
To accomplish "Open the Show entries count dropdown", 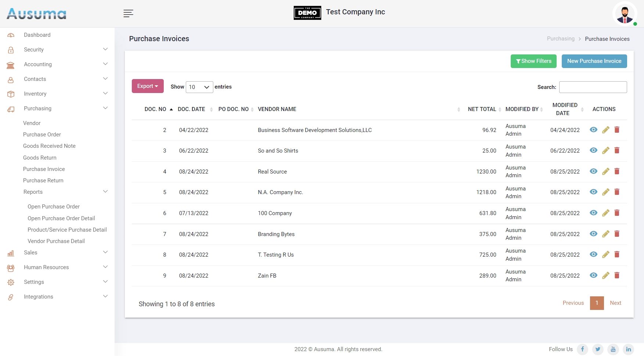I will [199, 87].
